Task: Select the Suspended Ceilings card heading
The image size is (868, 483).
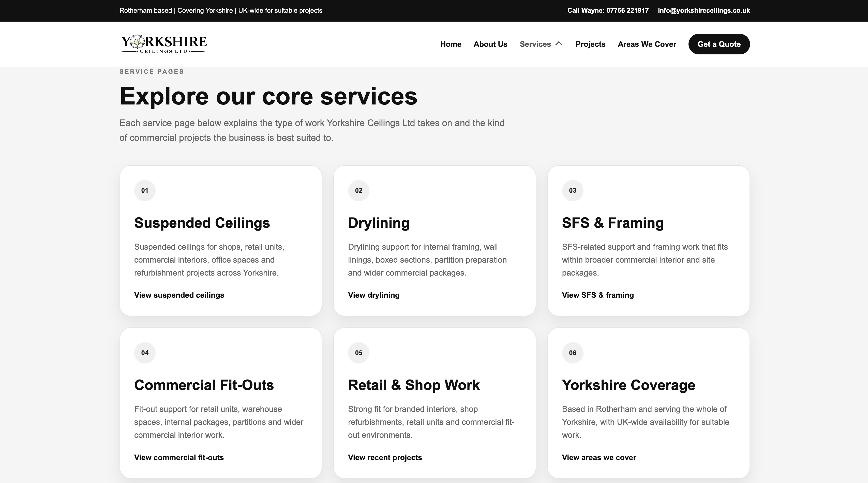Action: point(202,223)
